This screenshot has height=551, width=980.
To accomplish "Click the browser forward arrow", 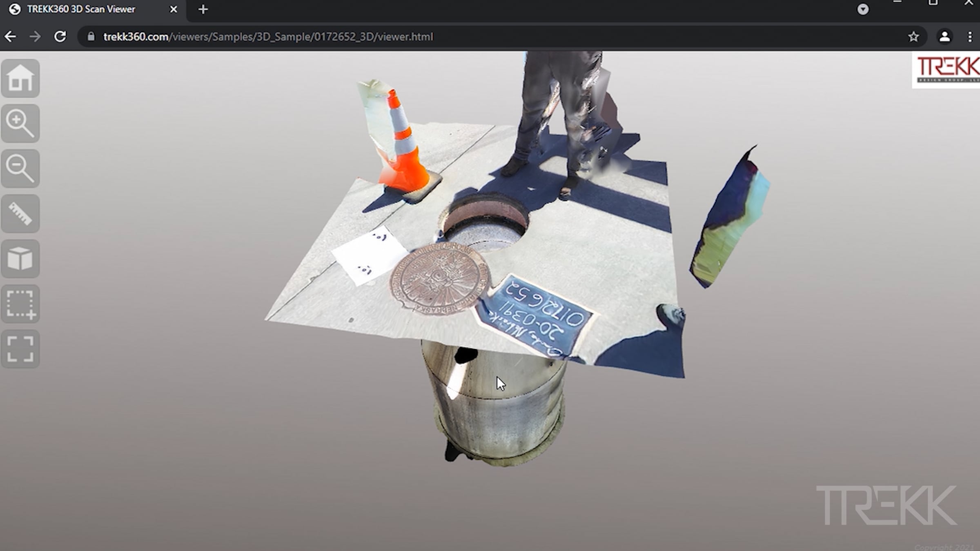I will tap(35, 37).
